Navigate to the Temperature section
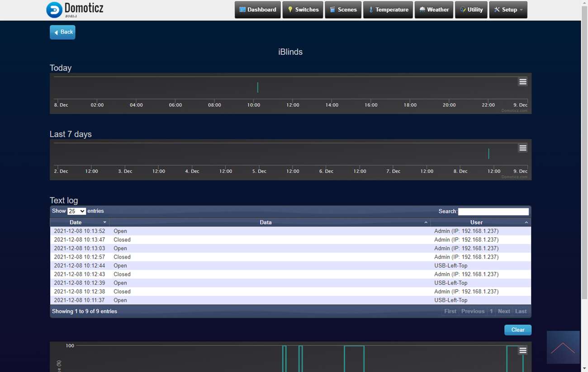The width and height of the screenshot is (588, 372). click(388, 10)
